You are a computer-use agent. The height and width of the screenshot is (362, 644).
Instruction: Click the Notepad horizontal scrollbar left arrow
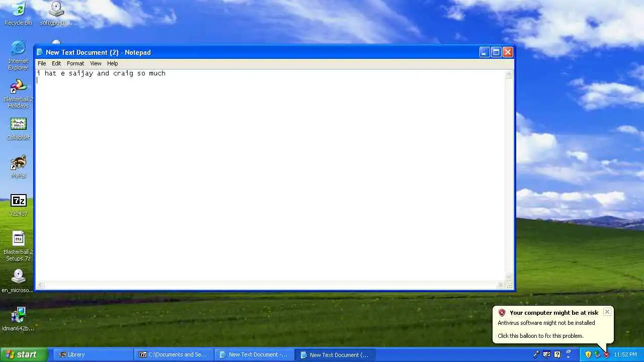coord(41,285)
